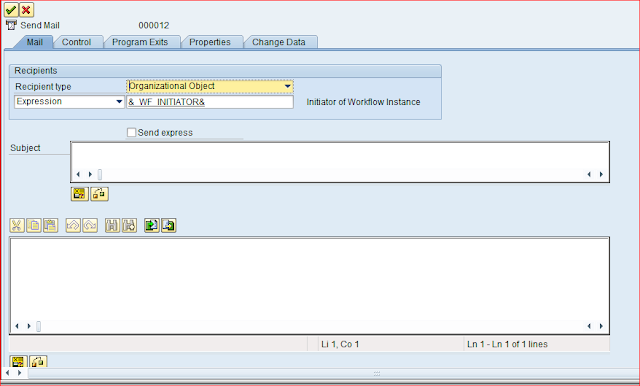This screenshot has width=640, height=386.
Task: Redo edit in the editor toolbar
Action: [90, 225]
